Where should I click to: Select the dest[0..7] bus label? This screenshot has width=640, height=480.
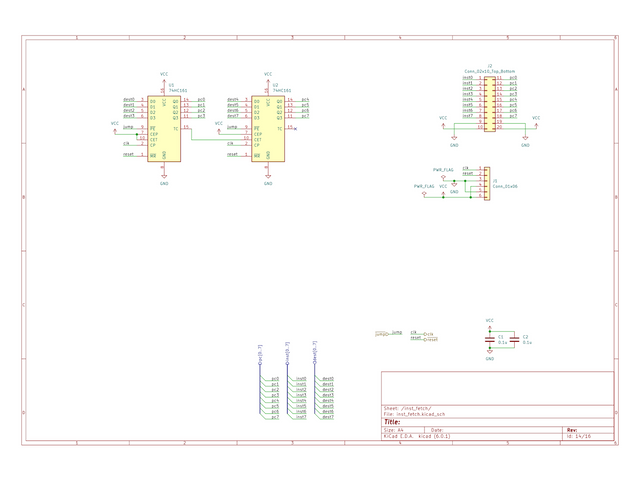[314, 353]
